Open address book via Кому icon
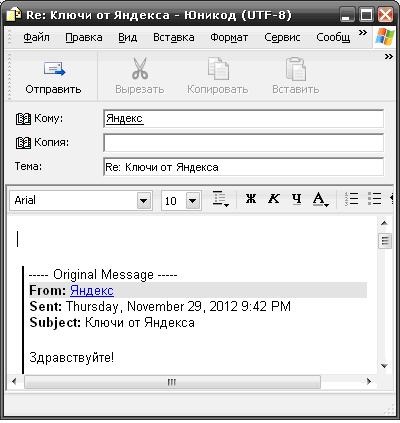 (23, 119)
